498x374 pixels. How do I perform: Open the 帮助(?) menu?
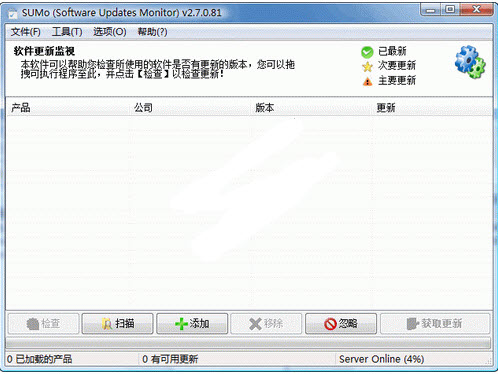pyautogui.click(x=152, y=32)
